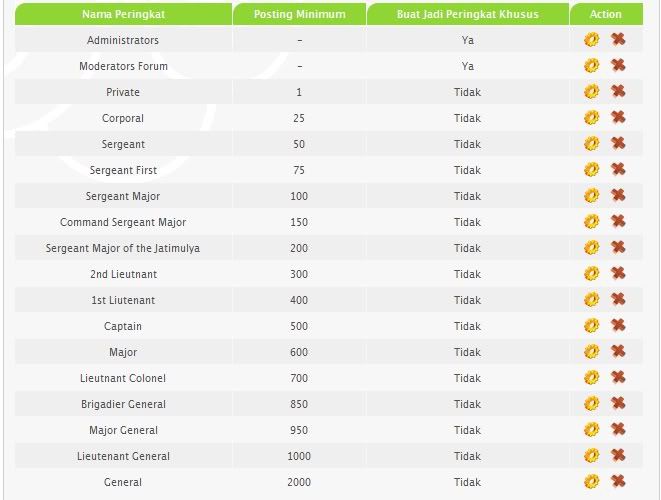Click the Posting Minimum column header
The width and height of the screenshot is (661, 500).
tap(299, 14)
